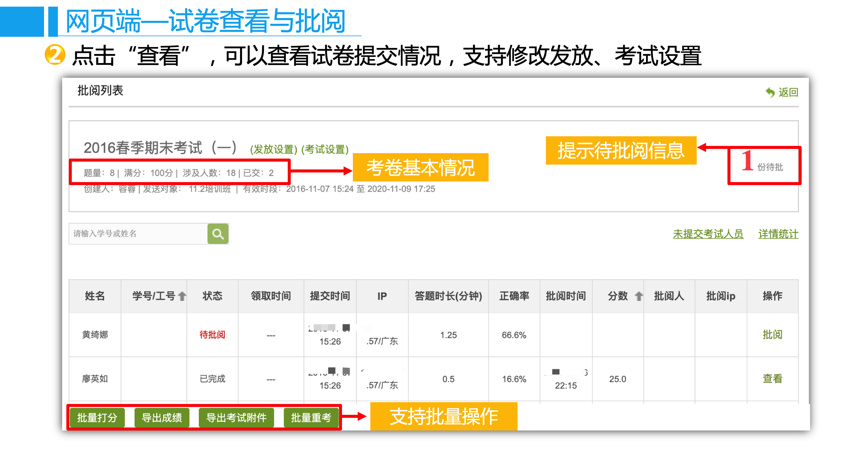Image resolution: width=868 pixels, height=451 pixels.
Task: Click 批阅 for 黄绮娜's row
Action: pyautogui.click(x=772, y=335)
